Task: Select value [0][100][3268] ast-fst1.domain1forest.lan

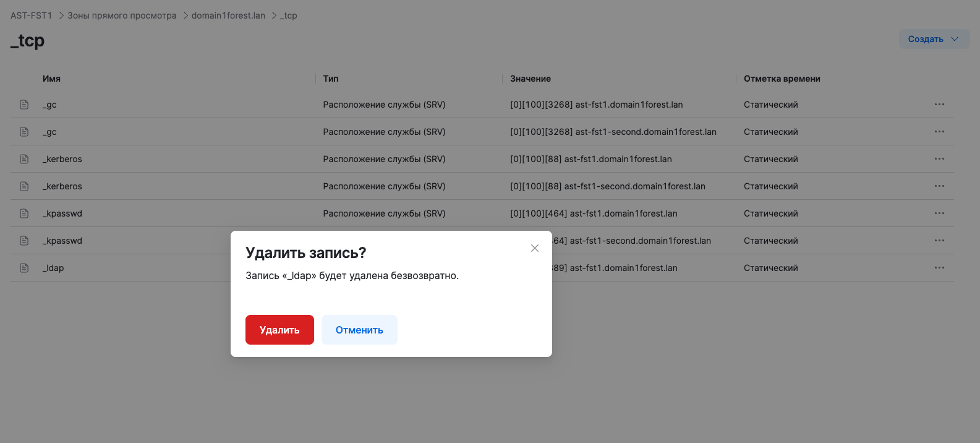Action: (597, 105)
